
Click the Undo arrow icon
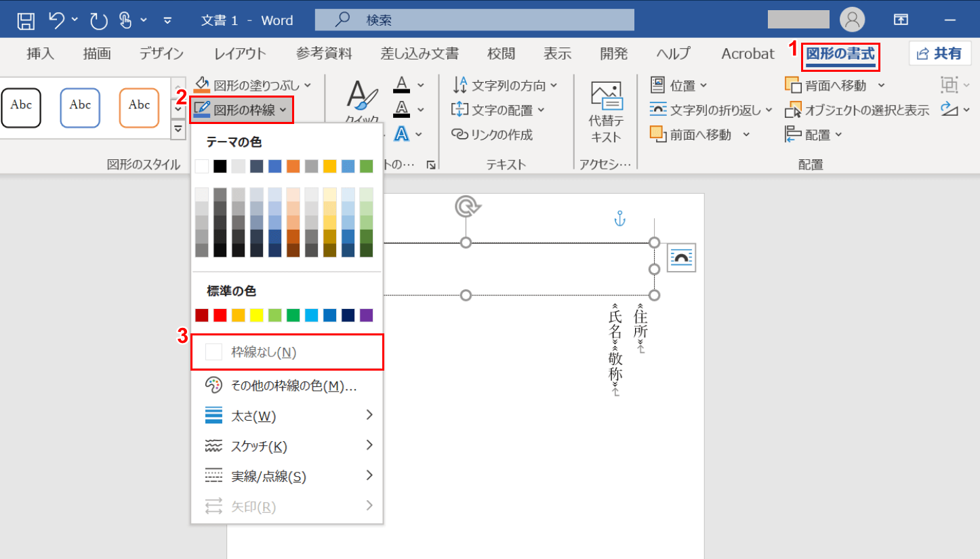(58, 20)
